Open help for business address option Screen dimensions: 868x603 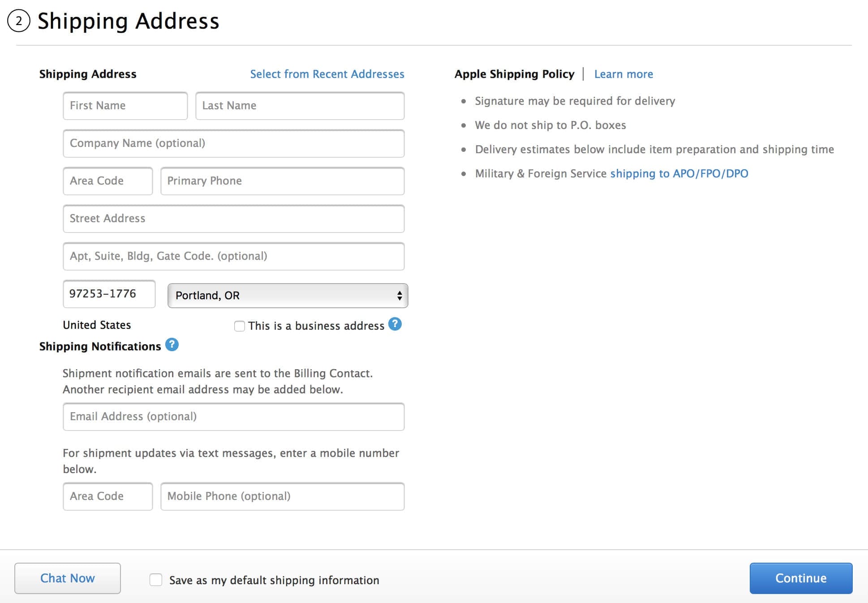pyautogui.click(x=395, y=324)
